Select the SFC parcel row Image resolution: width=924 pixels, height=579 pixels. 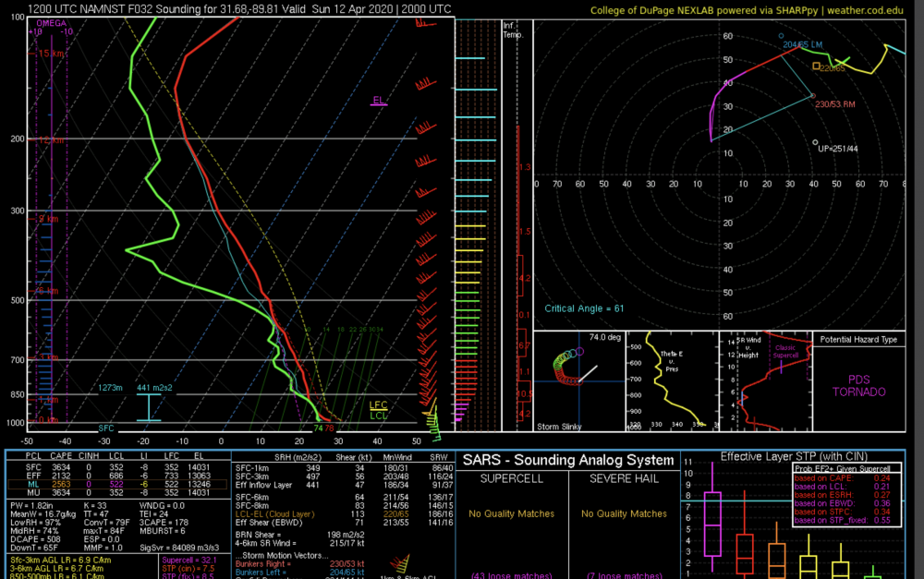coord(116,467)
